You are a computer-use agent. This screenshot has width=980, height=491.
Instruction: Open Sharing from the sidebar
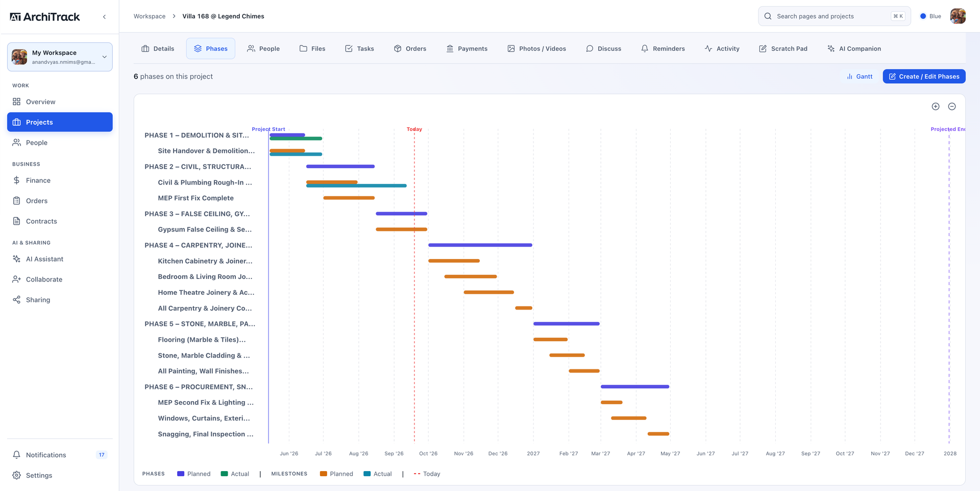60,300
